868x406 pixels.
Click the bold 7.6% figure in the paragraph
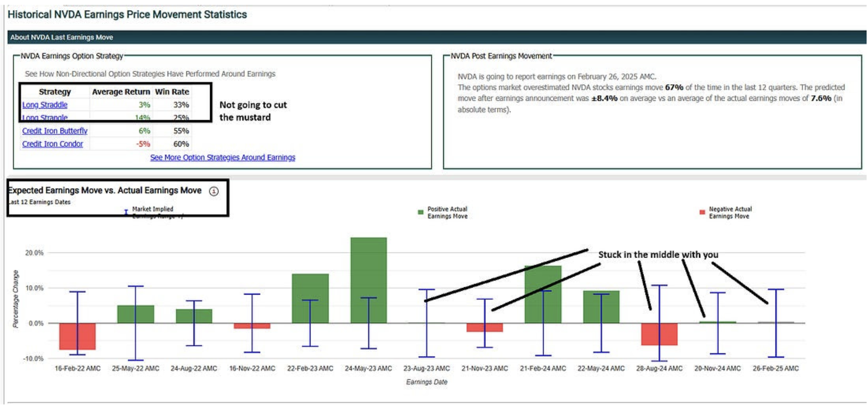pos(821,98)
